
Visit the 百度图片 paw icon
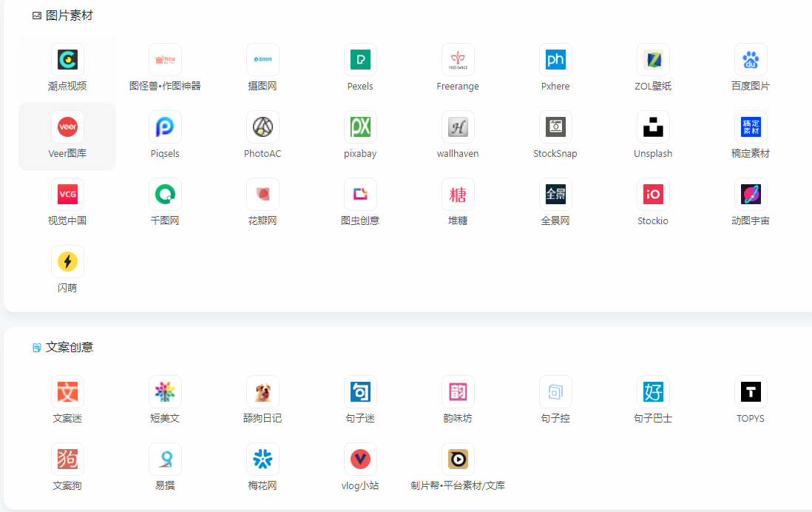point(751,60)
